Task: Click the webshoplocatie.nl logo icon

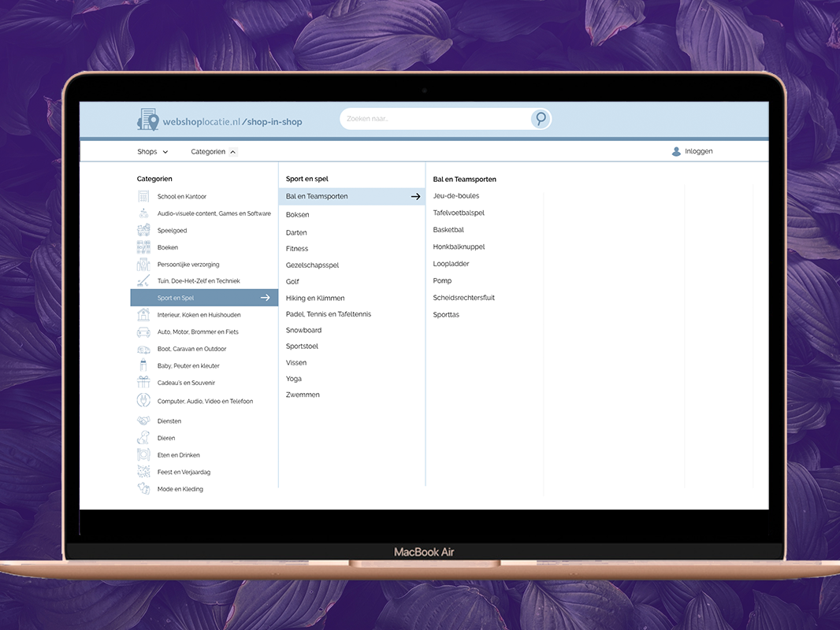Action: [x=148, y=120]
